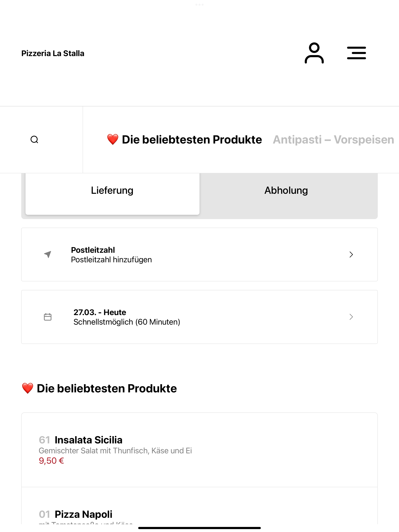399x532 pixels.
Task: Click the search magnifier icon
Action: click(x=34, y=139)
